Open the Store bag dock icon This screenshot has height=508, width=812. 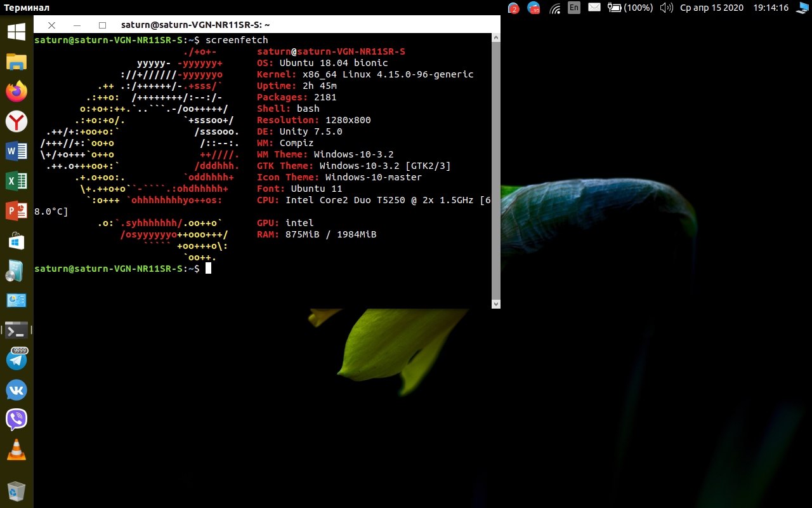tap(16, 241)
